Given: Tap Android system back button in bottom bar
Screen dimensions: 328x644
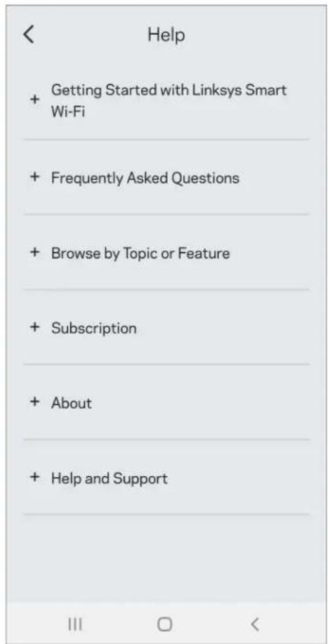Looking at the screenshot, I should (x=255, y=624).
